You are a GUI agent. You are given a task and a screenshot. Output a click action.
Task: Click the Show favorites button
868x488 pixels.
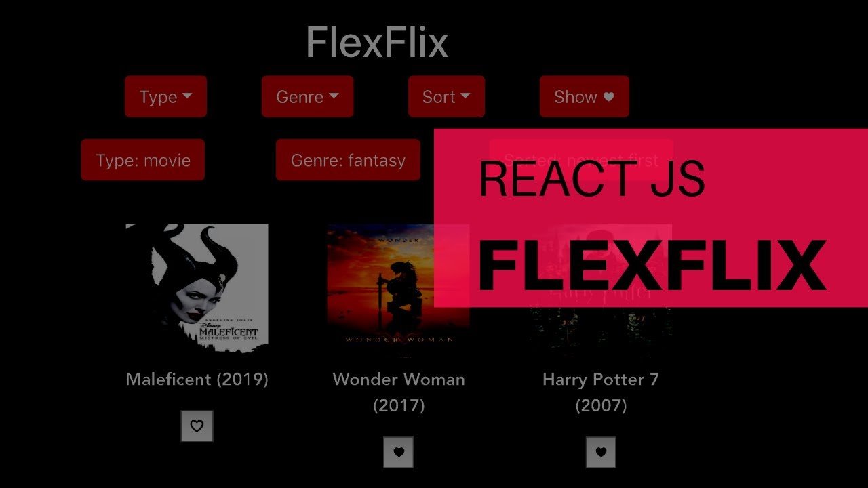coord(584,96)
